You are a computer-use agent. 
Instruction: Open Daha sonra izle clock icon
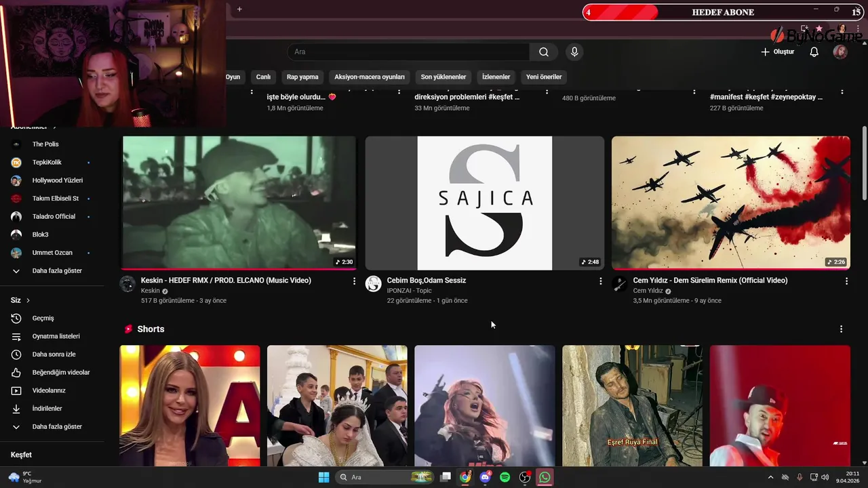[16, 354]
